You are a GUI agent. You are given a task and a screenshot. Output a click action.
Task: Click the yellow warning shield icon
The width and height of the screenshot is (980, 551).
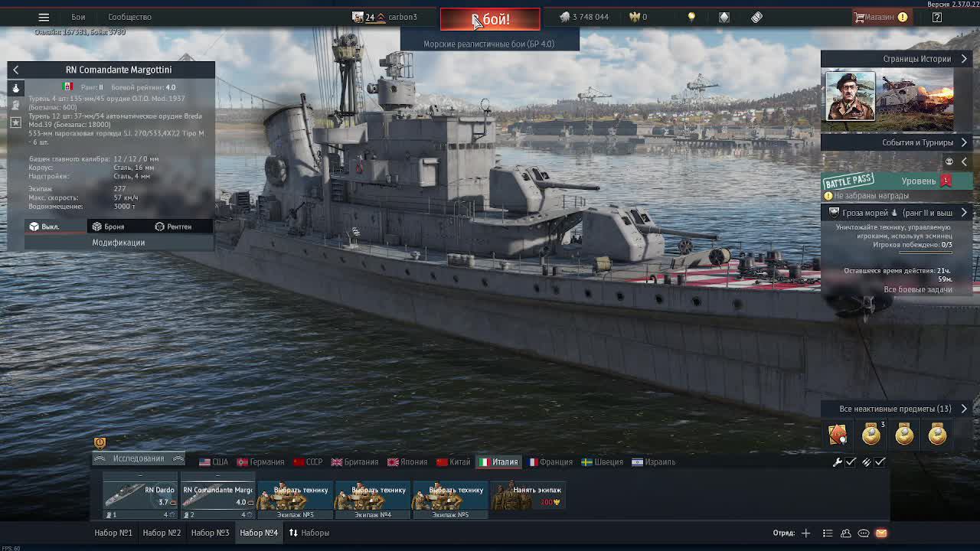click(100, 442)
